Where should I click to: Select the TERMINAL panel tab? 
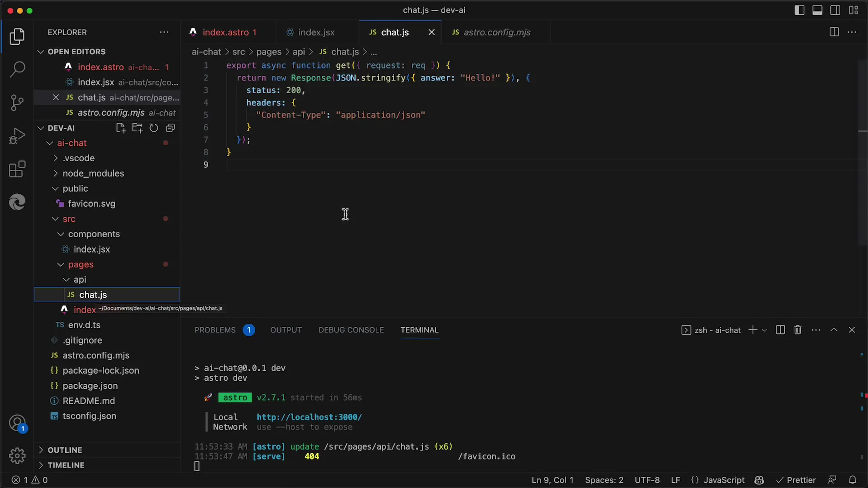tap(420, 330)
